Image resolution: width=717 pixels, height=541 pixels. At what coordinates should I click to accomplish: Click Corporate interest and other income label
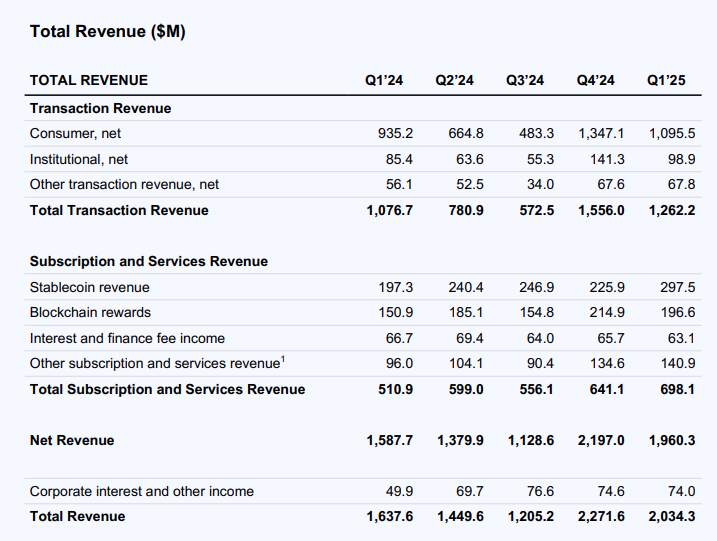[142, 491]
